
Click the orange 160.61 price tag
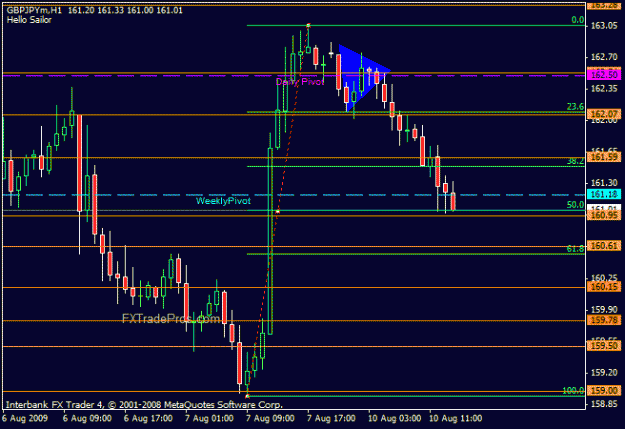pyautogui.click(x=604, y=246)
